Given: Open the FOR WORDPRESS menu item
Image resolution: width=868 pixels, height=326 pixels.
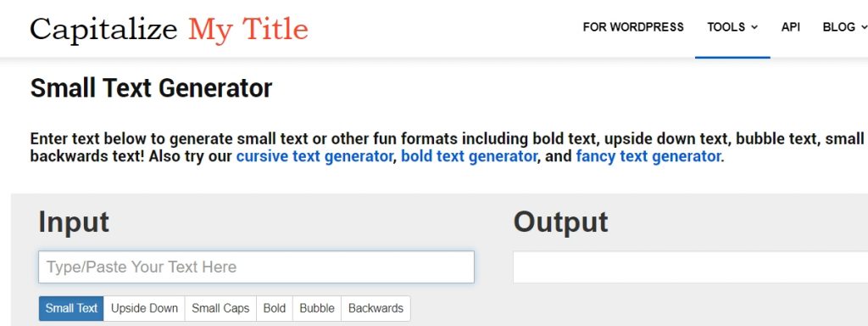Looking at the screenshot, I should click(x=633, y=27).
